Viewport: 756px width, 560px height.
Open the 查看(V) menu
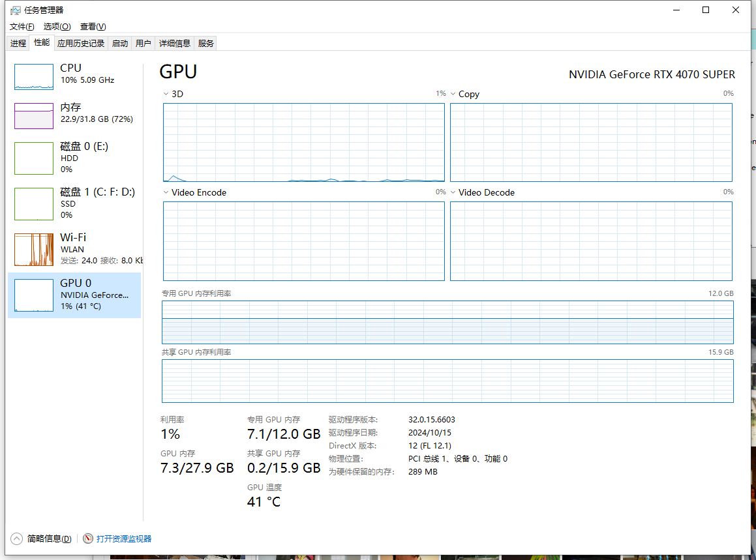(x=93, y=27)
